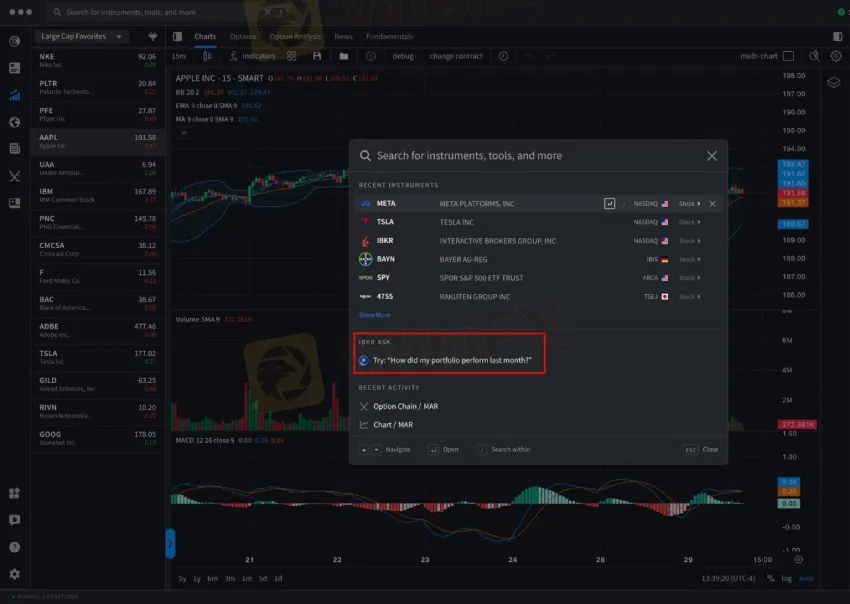
Task: Open the chart folder icon in toolbar
Action: pos(344,57)
